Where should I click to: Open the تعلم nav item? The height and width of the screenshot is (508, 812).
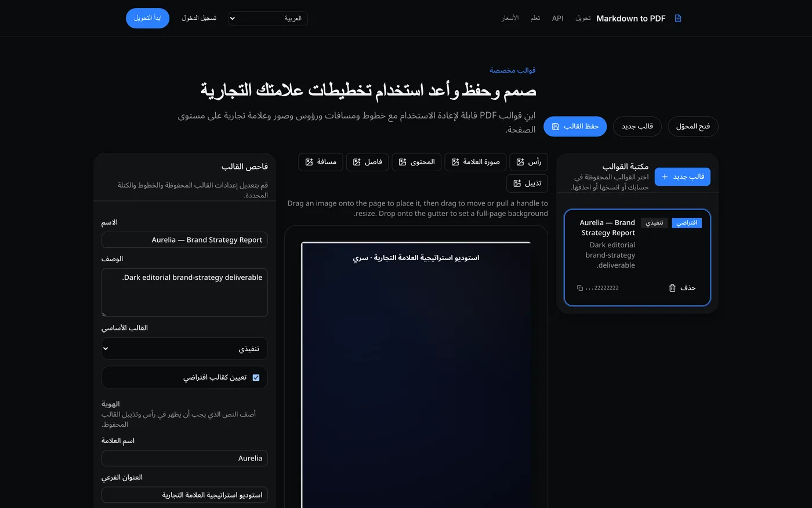(x=535, y=19)
